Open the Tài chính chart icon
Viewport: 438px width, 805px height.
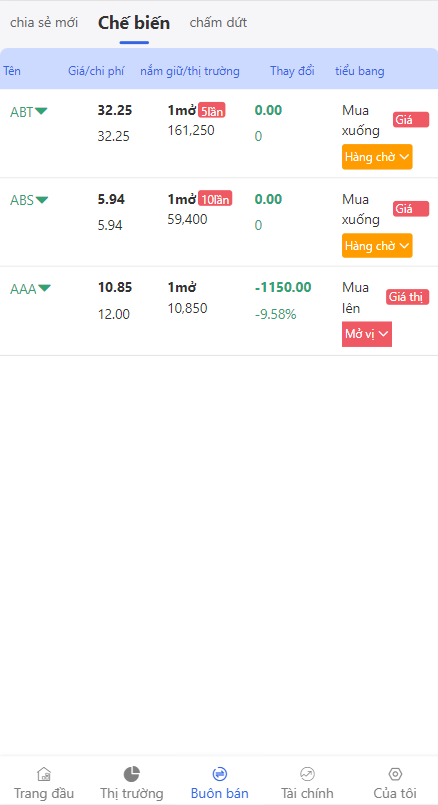pyautogui.click(x=307, y=774)
